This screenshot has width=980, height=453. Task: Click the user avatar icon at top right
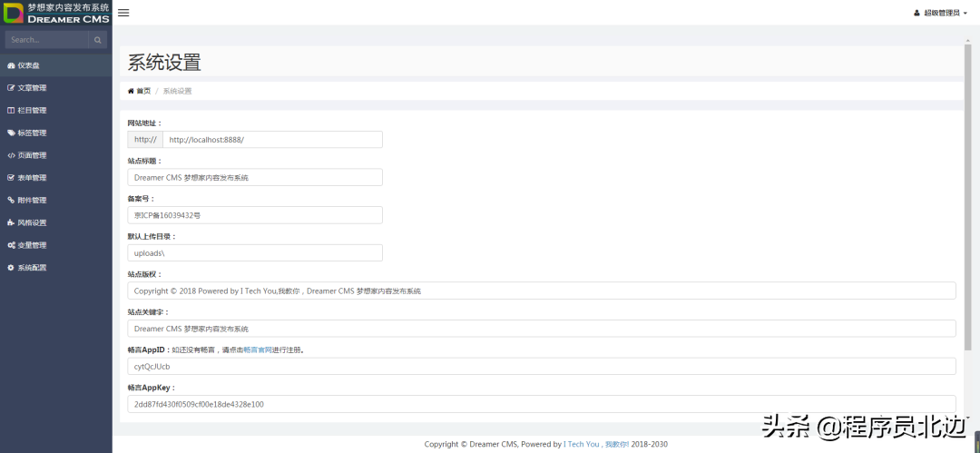click(x=916, y=13)
